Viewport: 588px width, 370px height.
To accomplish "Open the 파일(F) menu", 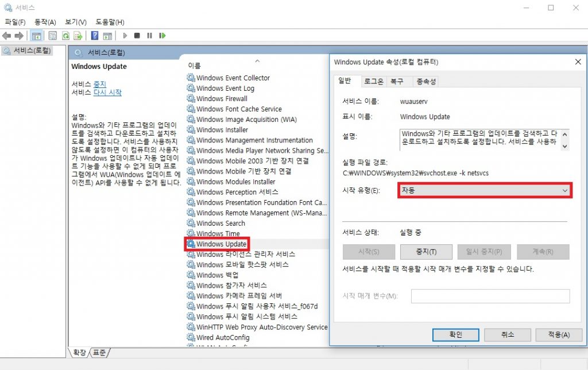I will 15,22.
